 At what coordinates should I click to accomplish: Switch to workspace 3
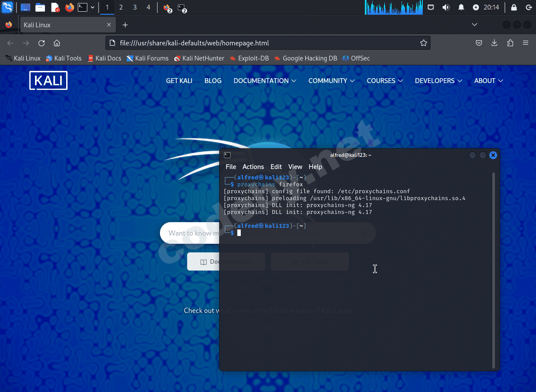click(135, 7)
